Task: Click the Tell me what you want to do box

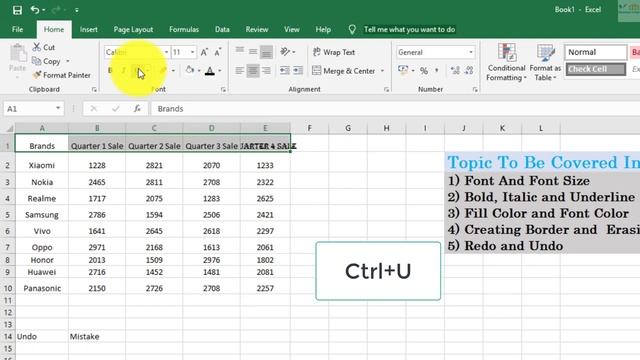Action: pos(409,29)
